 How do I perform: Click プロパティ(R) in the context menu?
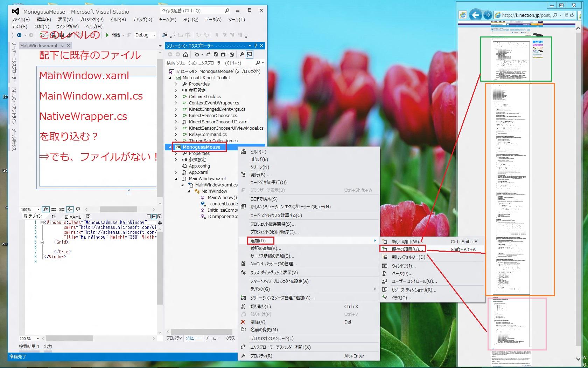(x=309, y=356)
